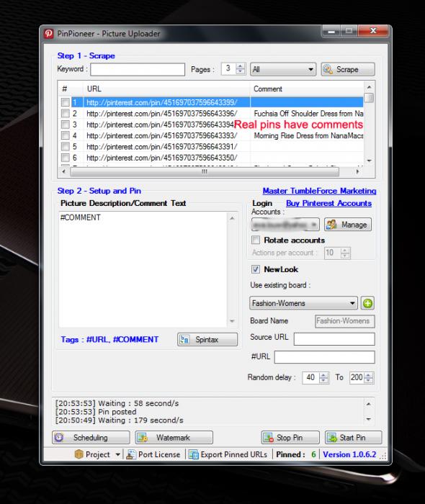
Task: Close the PinPioneer window
Action: click(372, 30)
